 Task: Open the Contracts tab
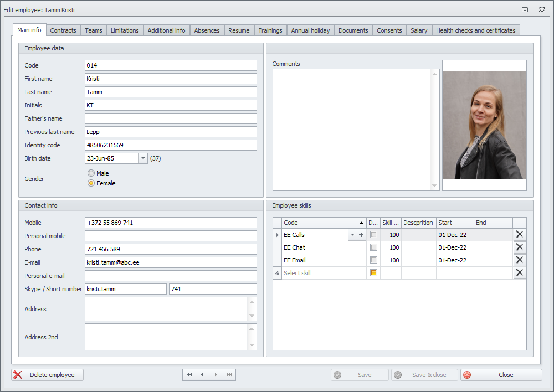[63, 30]
